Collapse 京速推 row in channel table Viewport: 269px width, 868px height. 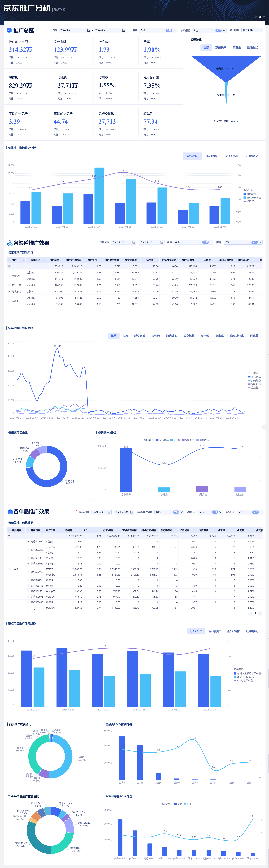point(9,301)
